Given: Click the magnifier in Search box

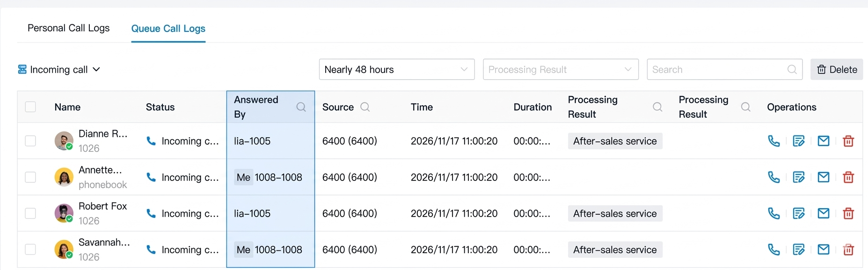Looking at the screenshot, I should click(x=792, y=69).
